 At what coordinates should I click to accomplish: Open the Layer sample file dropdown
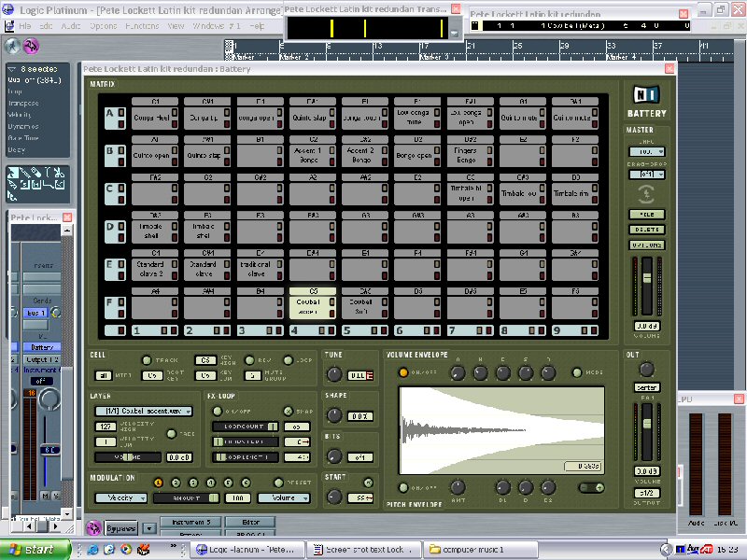point(145,411)
